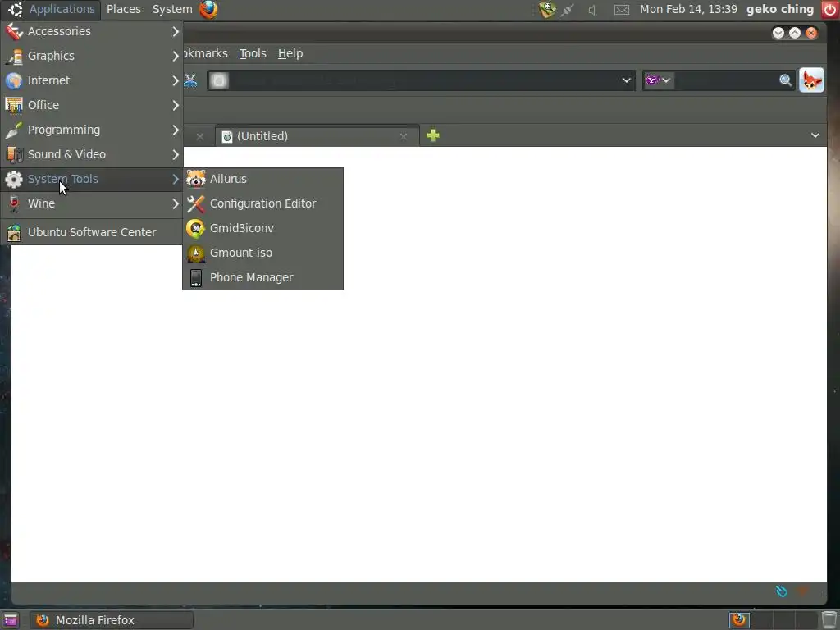Screen dimensions: 840x630
Task: Launch Gmid3iconv
Action: [263, 228]
